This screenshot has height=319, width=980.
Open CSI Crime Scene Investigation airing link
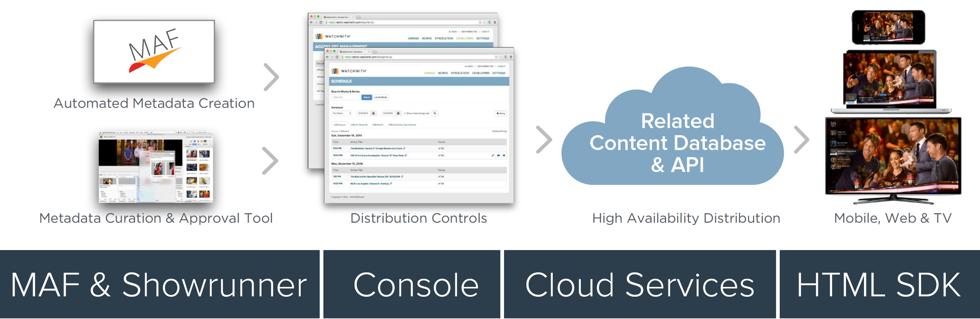(377, 155)
